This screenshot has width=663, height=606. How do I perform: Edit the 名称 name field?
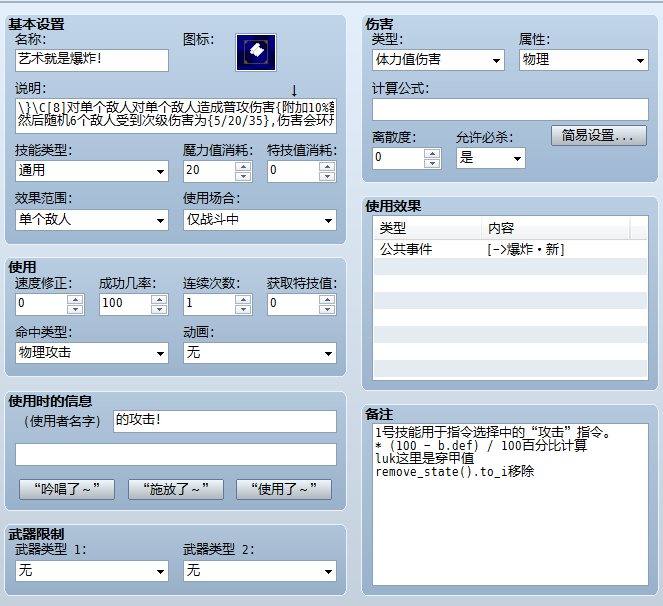(x=92, y=60)
